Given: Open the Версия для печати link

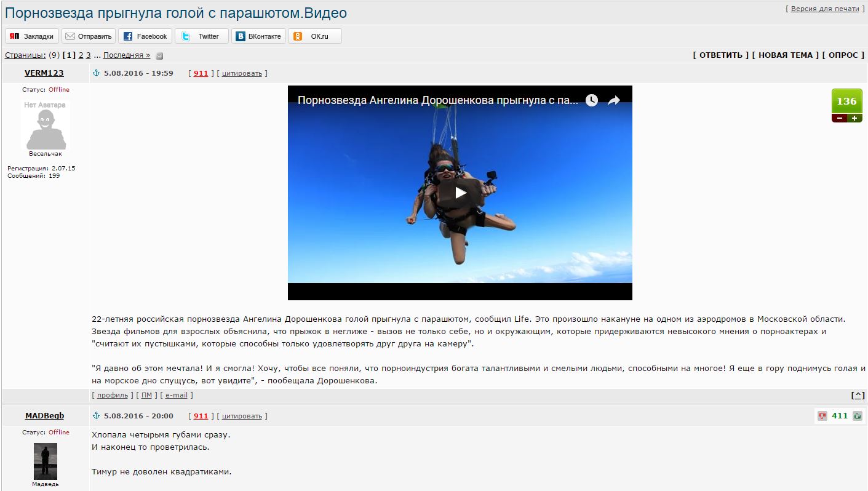Looking at the screenshot, I should point(824,9).
